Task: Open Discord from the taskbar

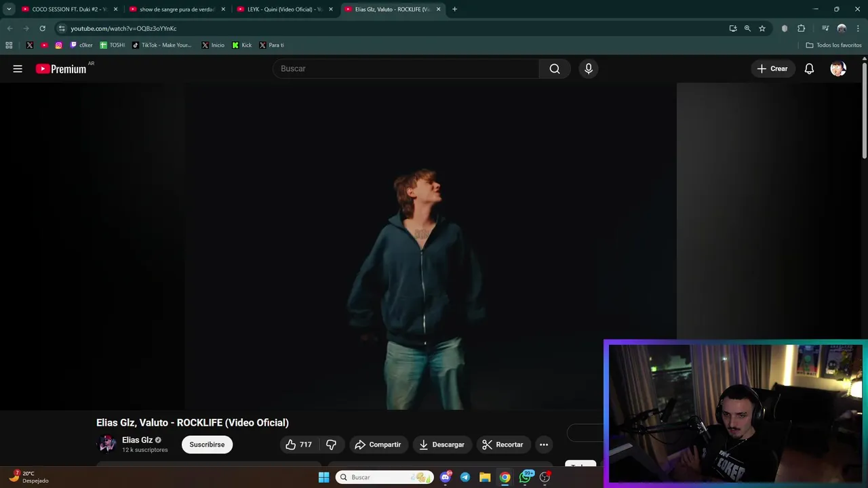Action: click(x=446, y=477)
